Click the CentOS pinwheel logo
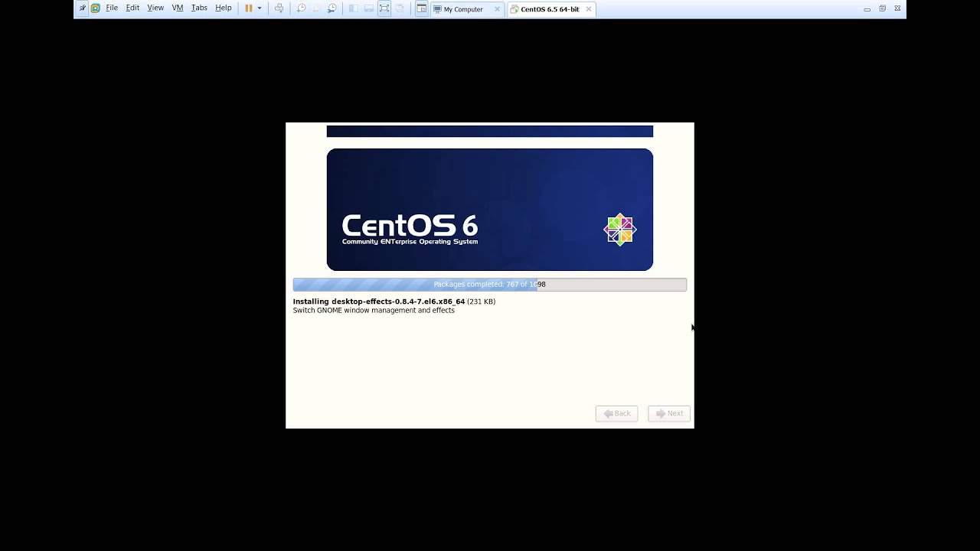The width and height of the screenshot is (980, 551). pos(620,229)
